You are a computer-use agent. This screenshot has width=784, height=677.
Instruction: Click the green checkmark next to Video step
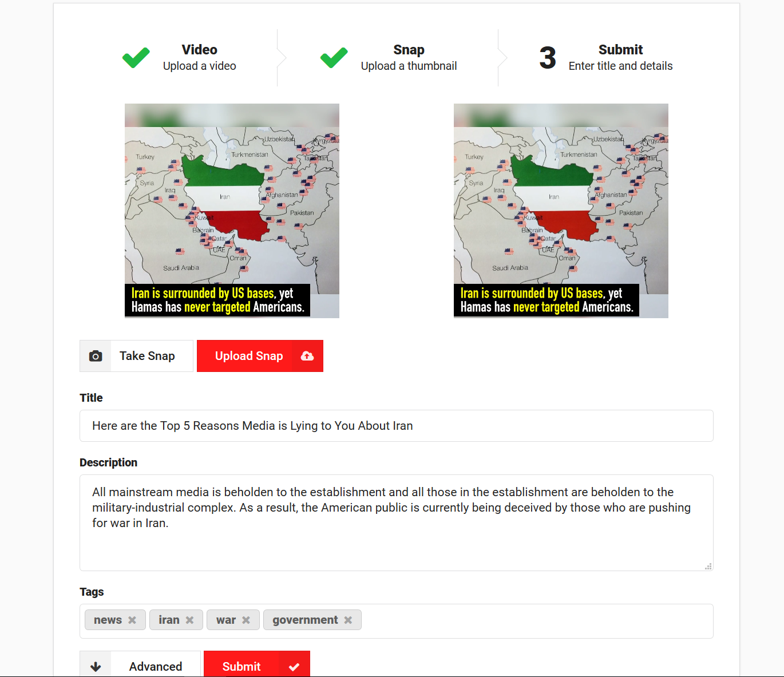136,58
